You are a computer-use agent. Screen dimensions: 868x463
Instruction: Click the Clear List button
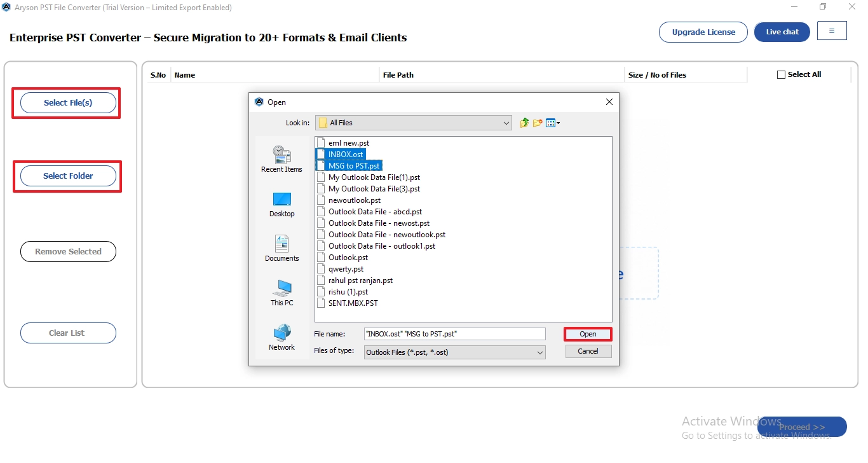click(x=68, y=333)
